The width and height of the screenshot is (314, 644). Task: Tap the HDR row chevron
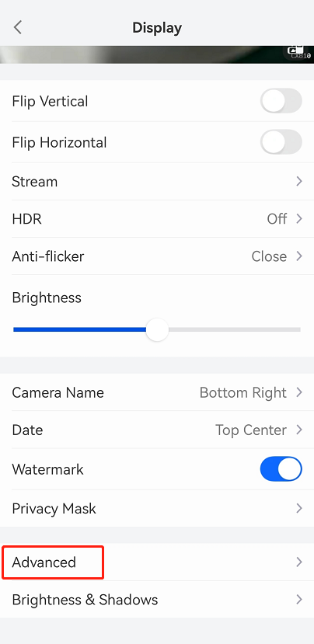pyautogui.click(x=299, y=218)
